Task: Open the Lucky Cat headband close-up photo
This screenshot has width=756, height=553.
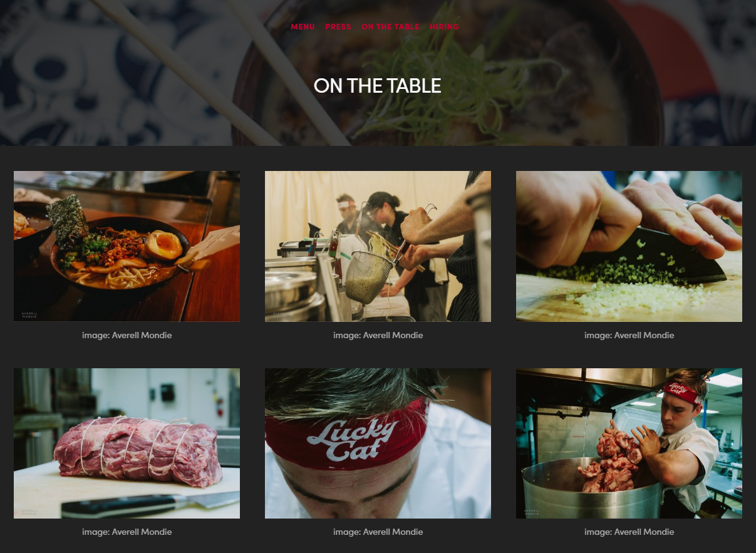Action: [378, 443]
